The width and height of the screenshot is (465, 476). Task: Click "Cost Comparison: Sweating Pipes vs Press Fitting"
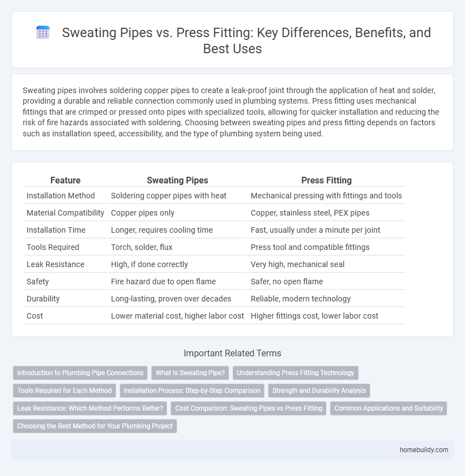248,408
